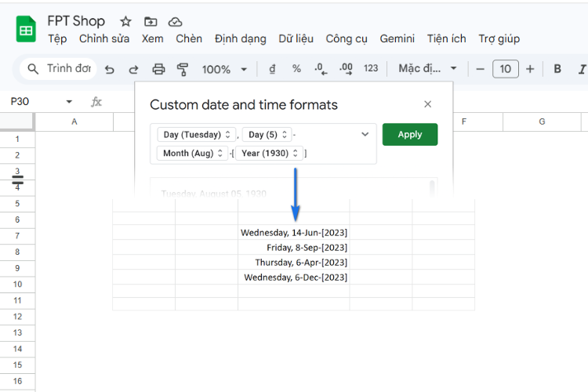Image resolution: width=588 pixels, height=392 pixels.
Task: Select row 7 header
Action: click(x=17, y=236)
